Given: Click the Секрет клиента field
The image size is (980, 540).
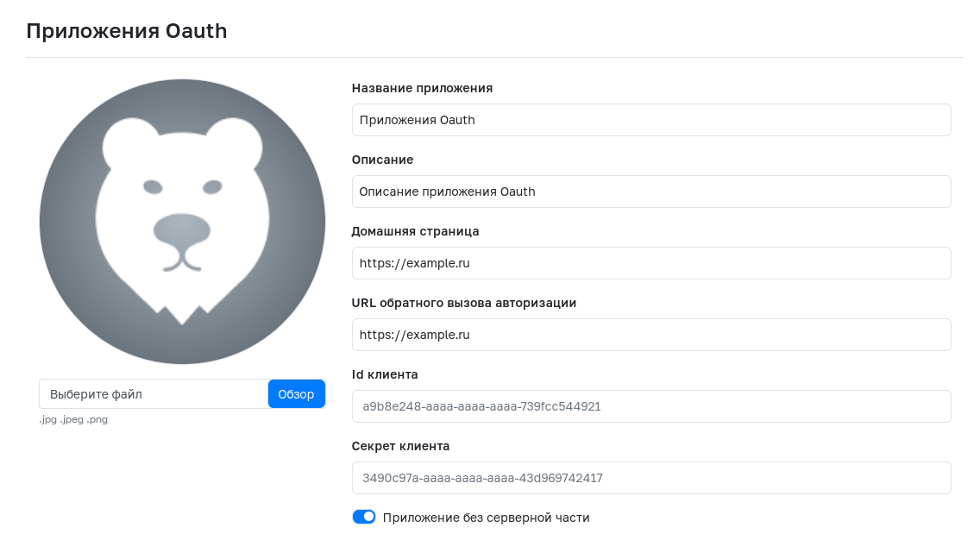Looking at the screenshot, I should [651, 478].
